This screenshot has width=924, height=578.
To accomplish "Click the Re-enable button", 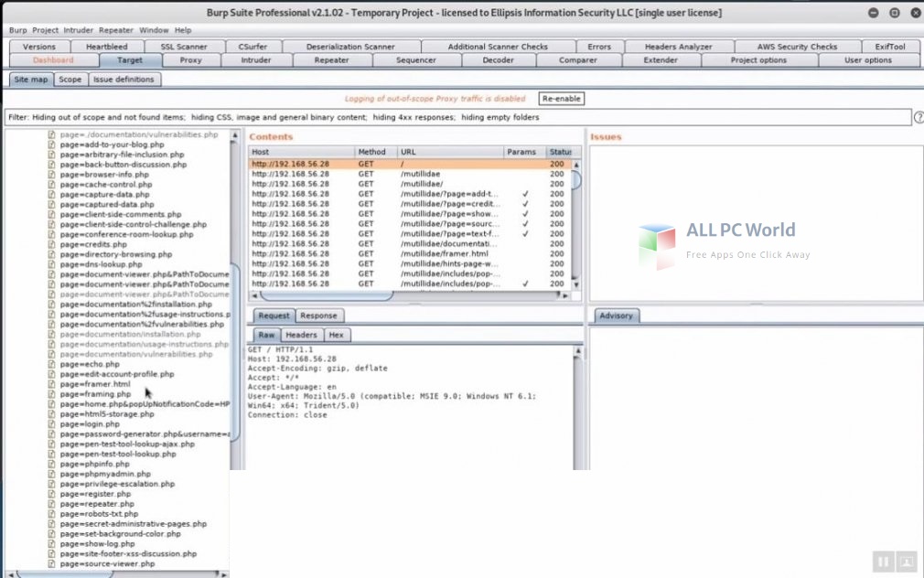I will [x=562, y=99].
